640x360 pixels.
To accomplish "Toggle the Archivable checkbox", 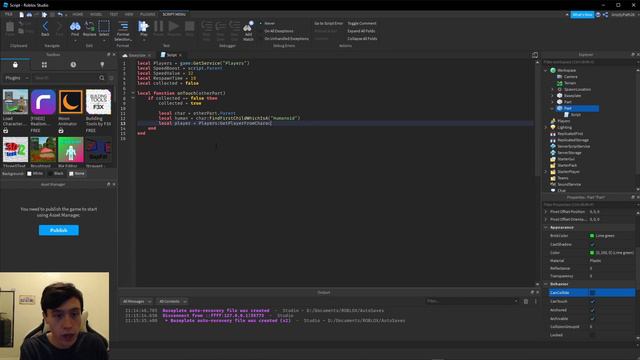I will click(592, 318).
